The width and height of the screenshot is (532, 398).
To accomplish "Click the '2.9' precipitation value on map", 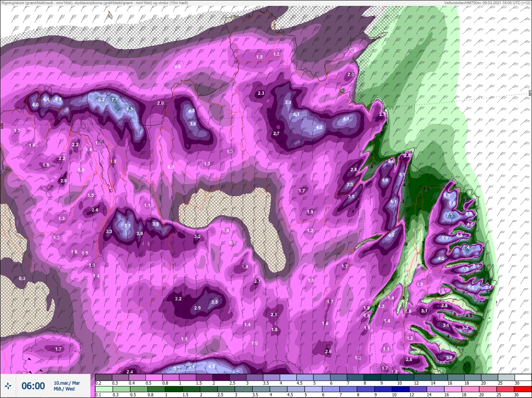I will [197, 308].
